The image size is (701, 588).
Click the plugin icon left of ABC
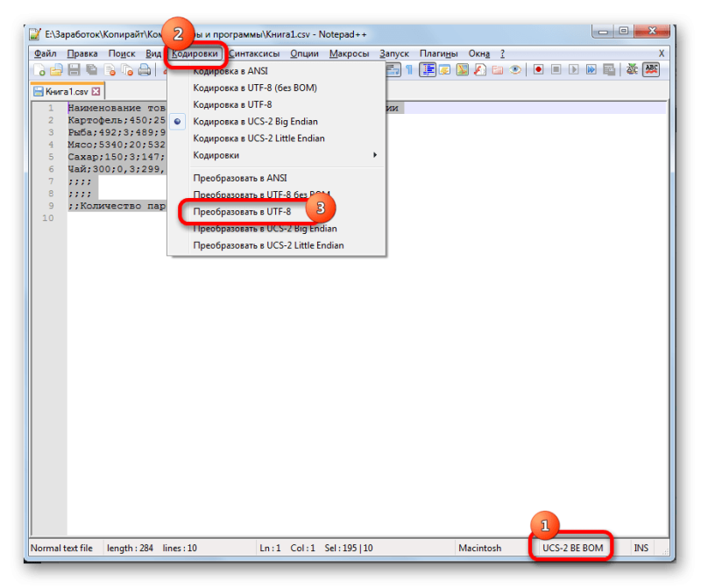pyautogui.click(x=632, y=70)
